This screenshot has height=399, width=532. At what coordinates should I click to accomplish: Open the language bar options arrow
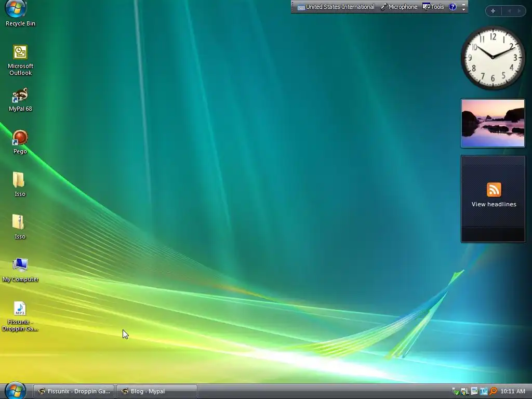pyautogui.click(x=463, y=10)
